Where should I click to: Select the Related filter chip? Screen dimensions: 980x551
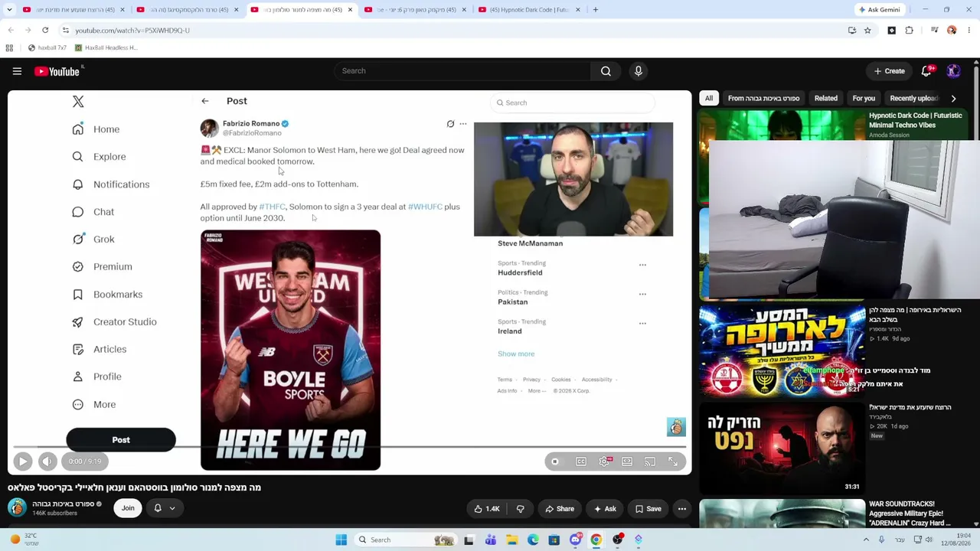tap(825, 98)
